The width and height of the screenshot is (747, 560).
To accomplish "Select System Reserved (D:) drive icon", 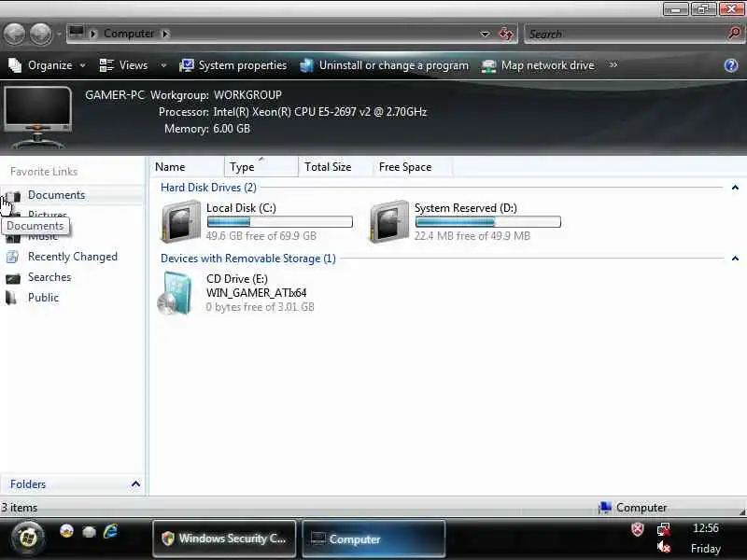I will (389, 222).
